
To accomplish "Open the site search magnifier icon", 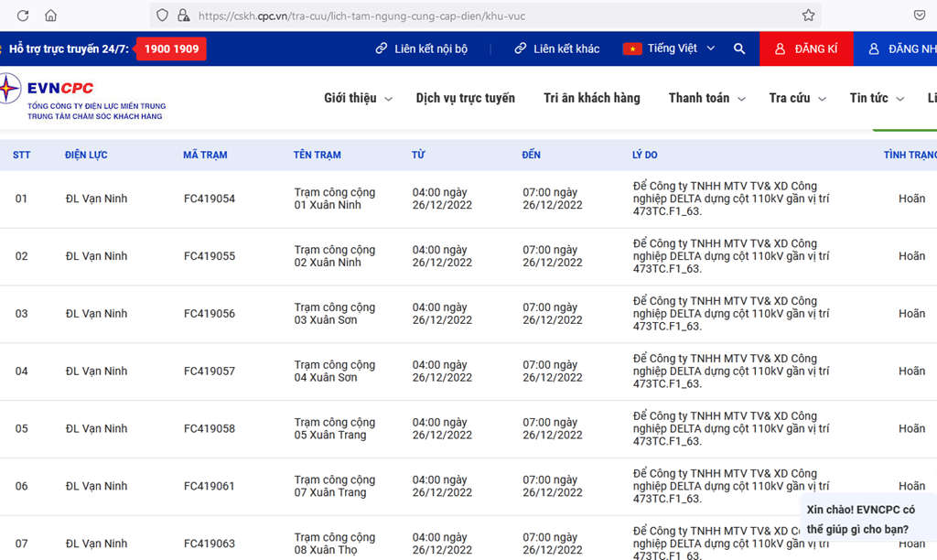I will pyautogui.click(x=739, y=48).
